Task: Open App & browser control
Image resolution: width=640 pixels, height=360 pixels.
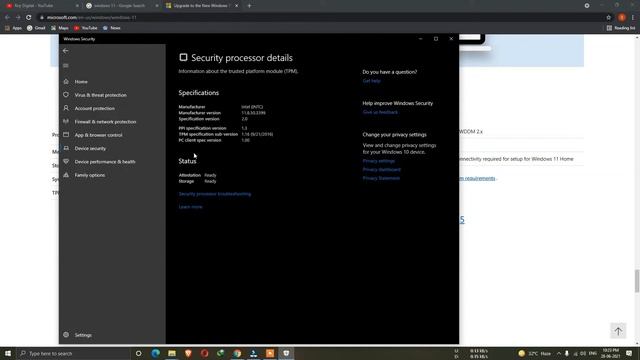Action: 98,135
